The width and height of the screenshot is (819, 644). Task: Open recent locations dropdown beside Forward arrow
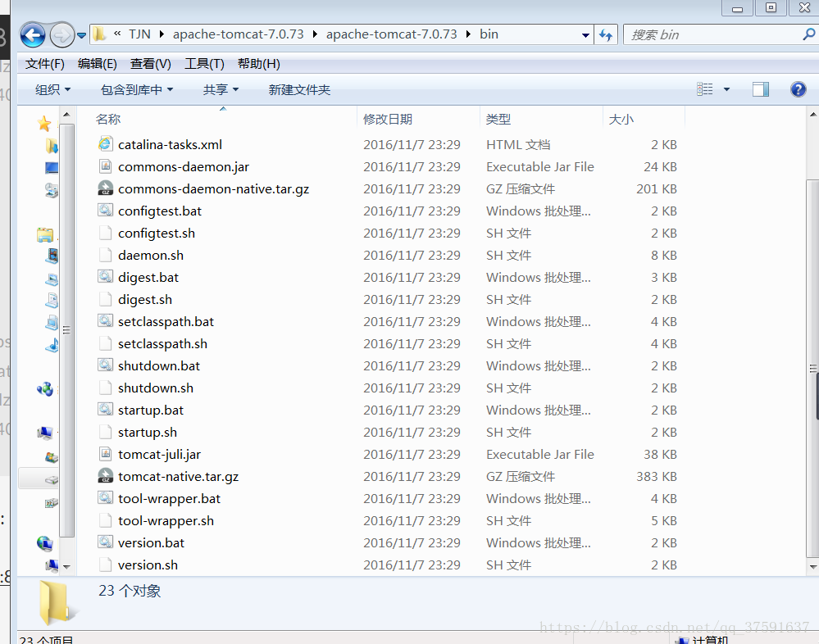[81, 35]
